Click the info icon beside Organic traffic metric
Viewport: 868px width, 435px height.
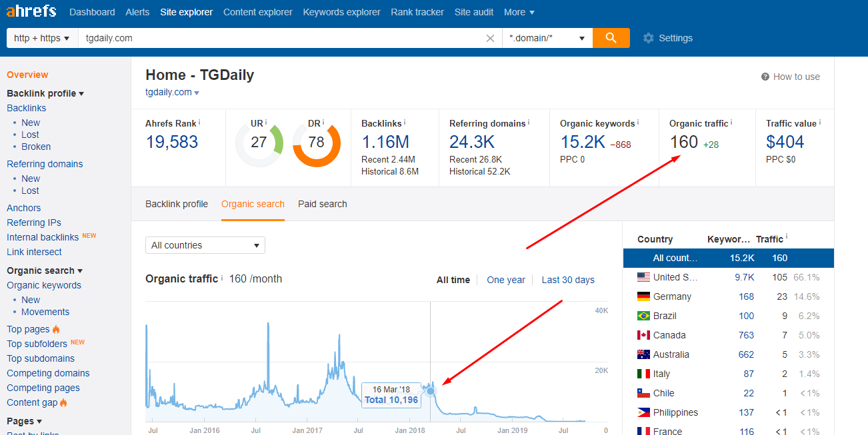pyautogui.click(x=731, y=123)
